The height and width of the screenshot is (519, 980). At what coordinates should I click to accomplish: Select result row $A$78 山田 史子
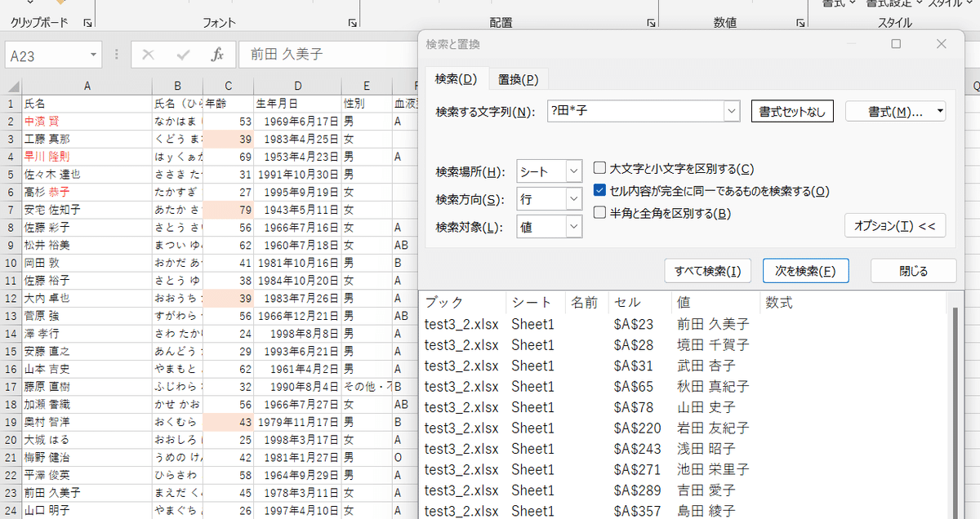pyautogui.click(x=684, y=407)
